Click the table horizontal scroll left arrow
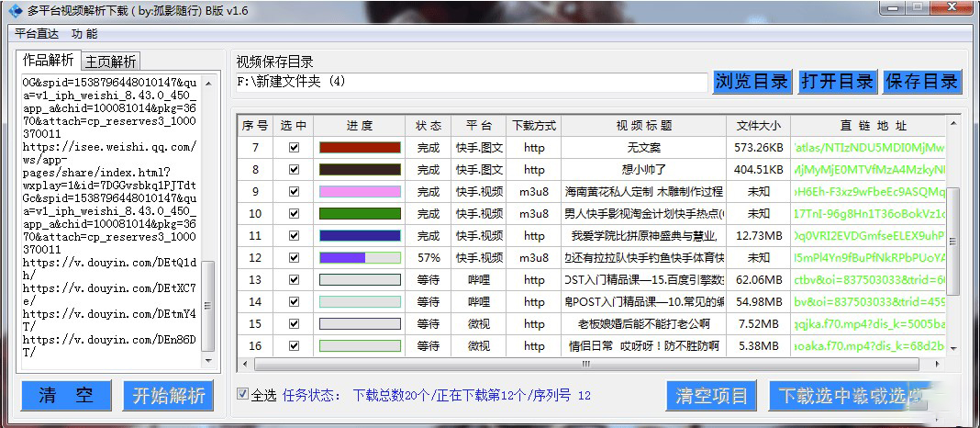 [245, 364]
